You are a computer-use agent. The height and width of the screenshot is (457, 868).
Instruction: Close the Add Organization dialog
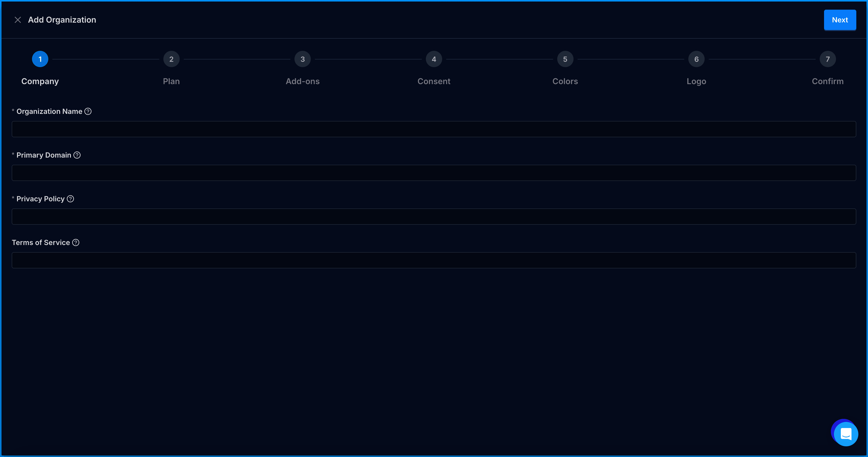[x=18, y=20]
